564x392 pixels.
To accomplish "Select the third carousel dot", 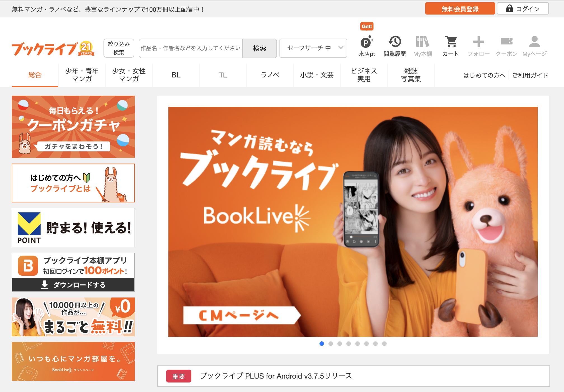I will [x=340, y=344].
